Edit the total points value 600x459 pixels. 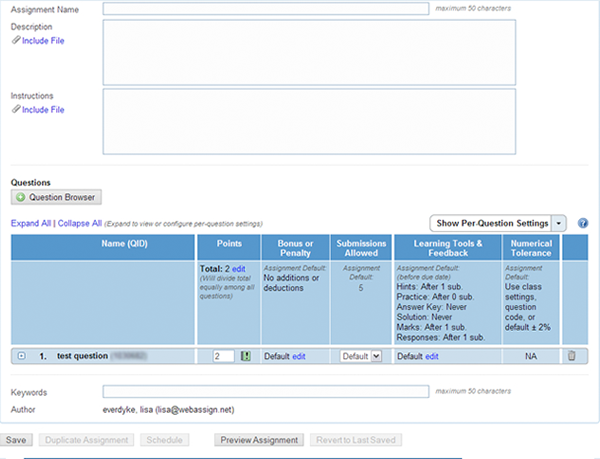(x=238, y=269)
